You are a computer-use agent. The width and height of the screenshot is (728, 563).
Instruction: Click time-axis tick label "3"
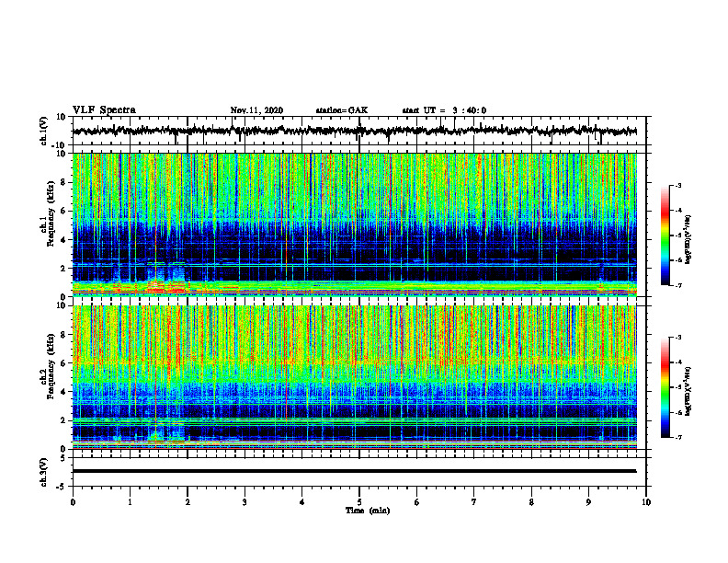(x=245, y=502)
